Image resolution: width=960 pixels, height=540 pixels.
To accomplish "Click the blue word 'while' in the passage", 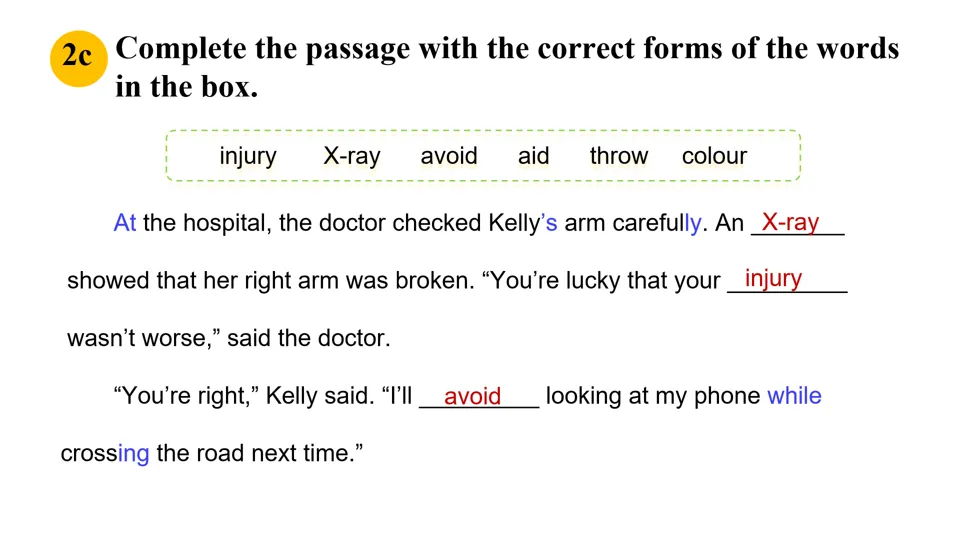I will (794, 396).
